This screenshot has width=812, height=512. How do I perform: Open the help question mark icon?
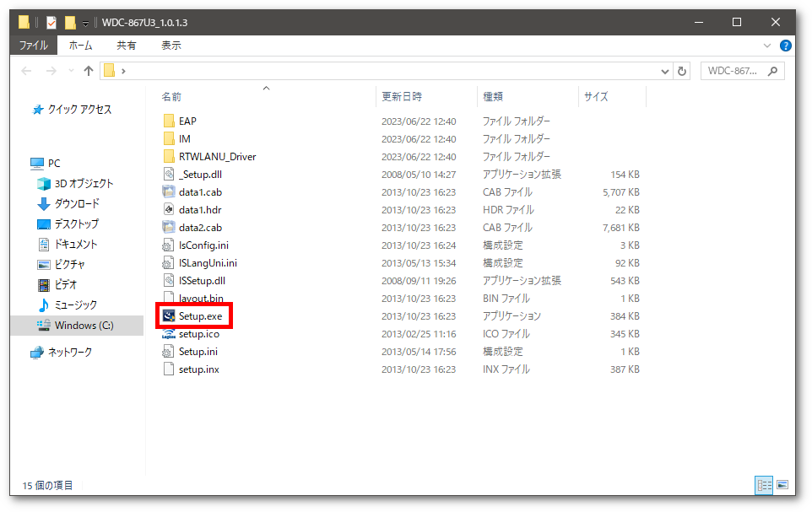coord(786,46)
